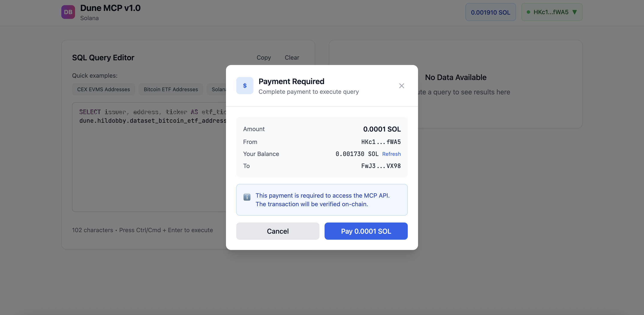Select the CEX EVMS Addresses example
This screenshot has height=315, width=644.
coord(103,89)
